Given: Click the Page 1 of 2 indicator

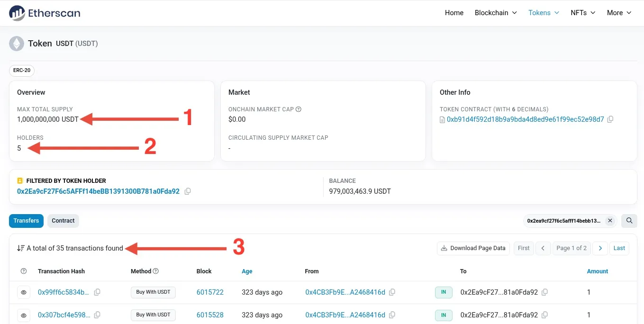Looking at the screenshot, I should [571, 248].
